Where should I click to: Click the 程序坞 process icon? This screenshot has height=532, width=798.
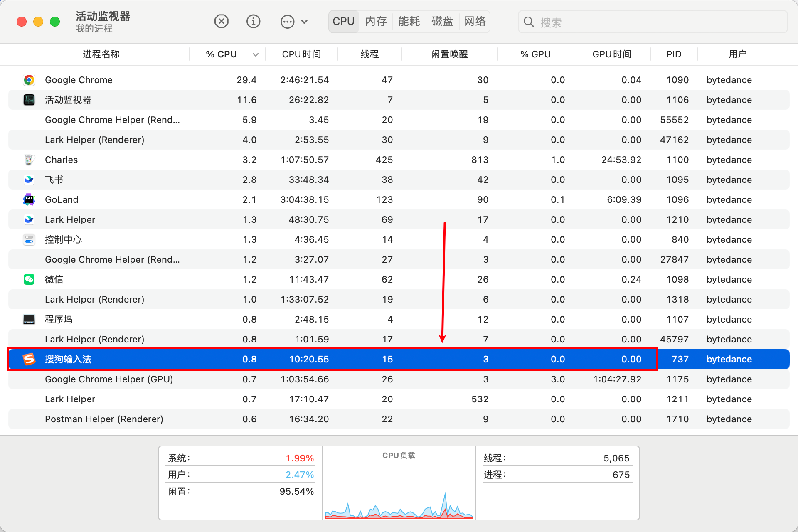click(29, 319)
